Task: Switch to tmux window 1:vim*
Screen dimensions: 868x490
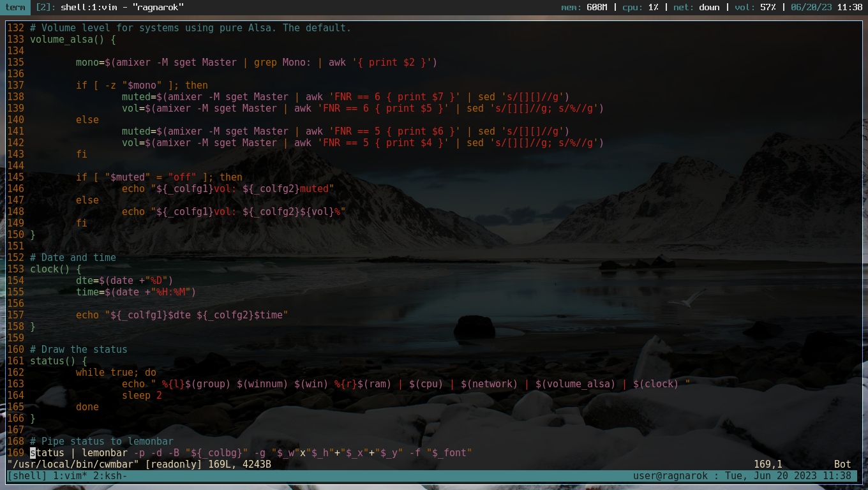Action: click(70, 476)
